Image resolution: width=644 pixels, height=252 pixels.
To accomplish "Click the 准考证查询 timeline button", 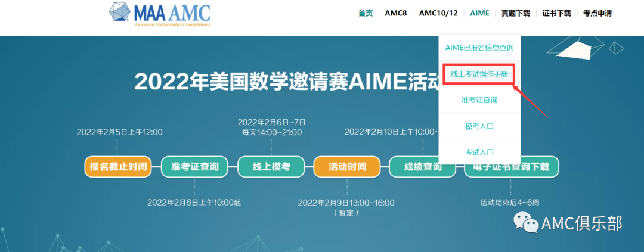I will click(194, 167).
